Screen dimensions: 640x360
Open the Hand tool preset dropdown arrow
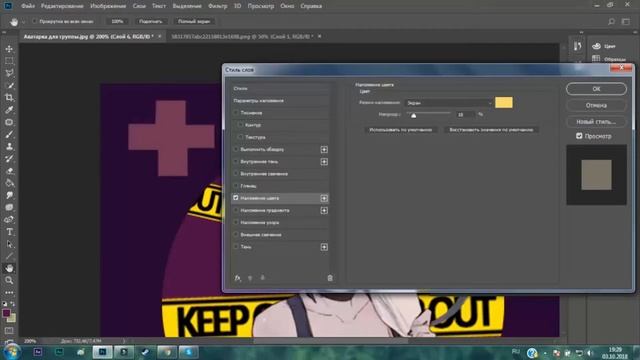point(23,22)
